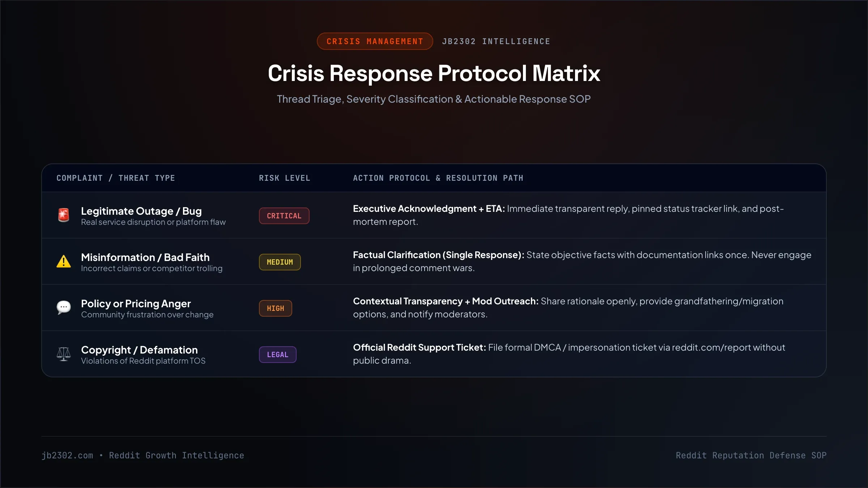Click the ACTION PROTOCOL & RESOLUTION PATH header
The width and height of the screenshot is (868, 488).
pyautogui.click(x=438, y=178)
